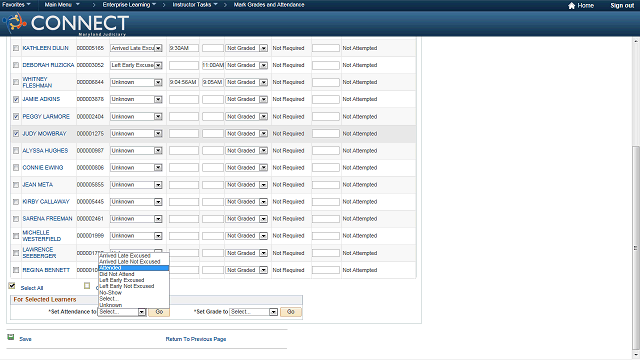Viewport: 640px width, 360px height.
Task: Open grade dropdown for Alyssa Hughes
Action: [x=247, y=151]
